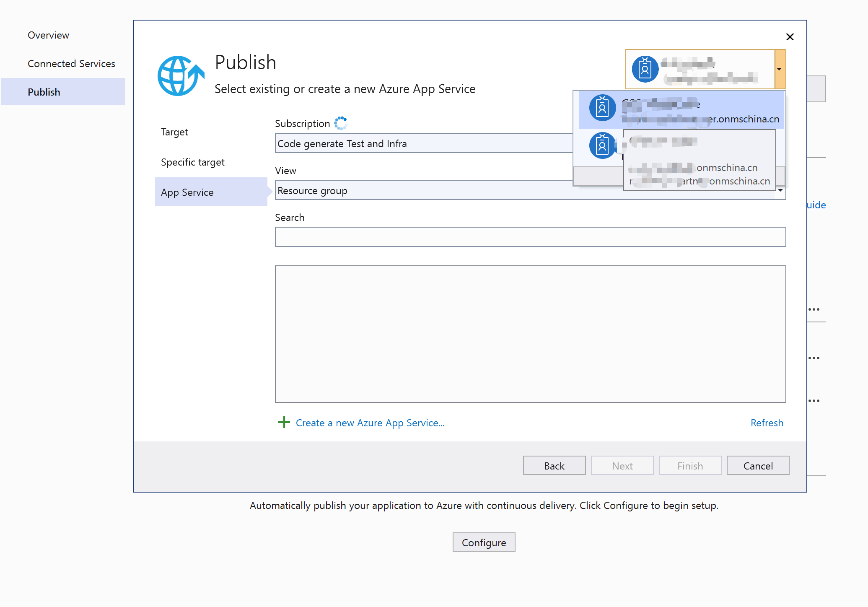Click the green plus icon to create a service

[284, 422]
